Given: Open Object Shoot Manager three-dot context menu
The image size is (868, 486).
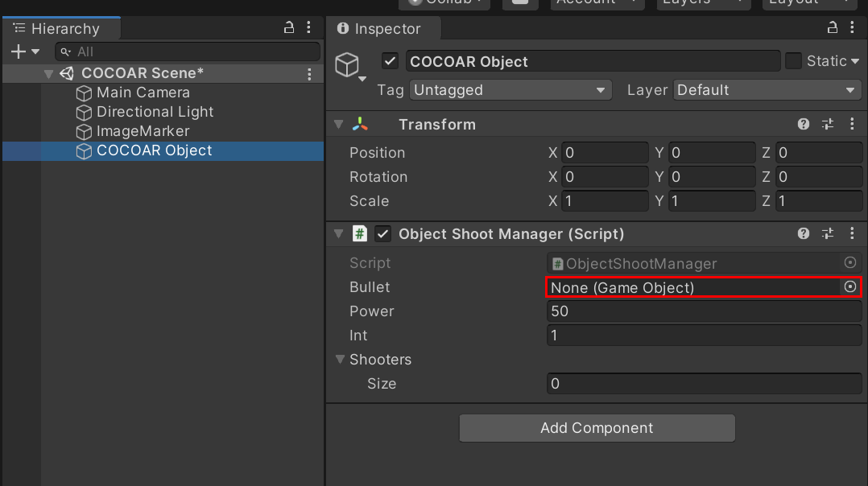Looking at the screenshot, I should [852, 234].
